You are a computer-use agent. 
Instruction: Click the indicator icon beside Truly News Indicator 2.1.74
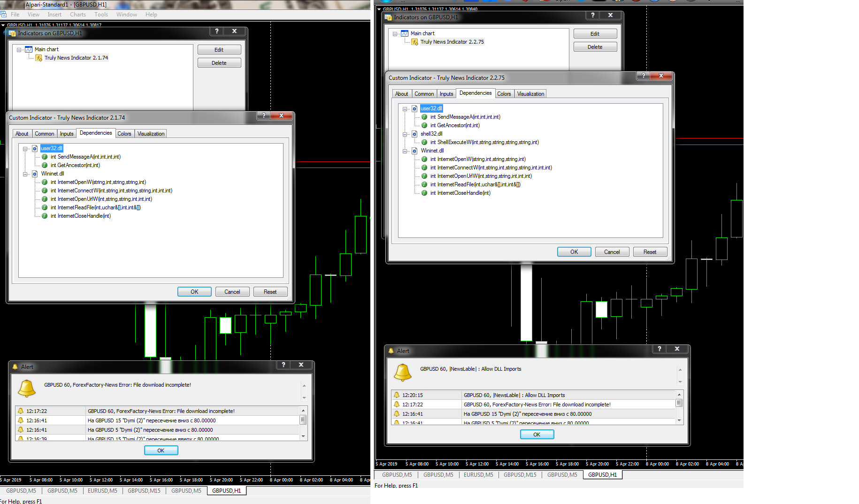(x=39, y=58)
